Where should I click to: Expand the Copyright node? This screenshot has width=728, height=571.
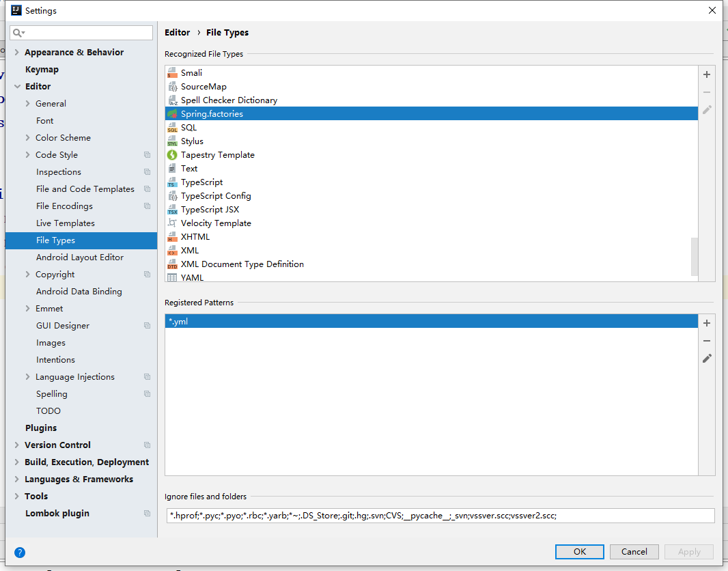(x=27, y=275)
